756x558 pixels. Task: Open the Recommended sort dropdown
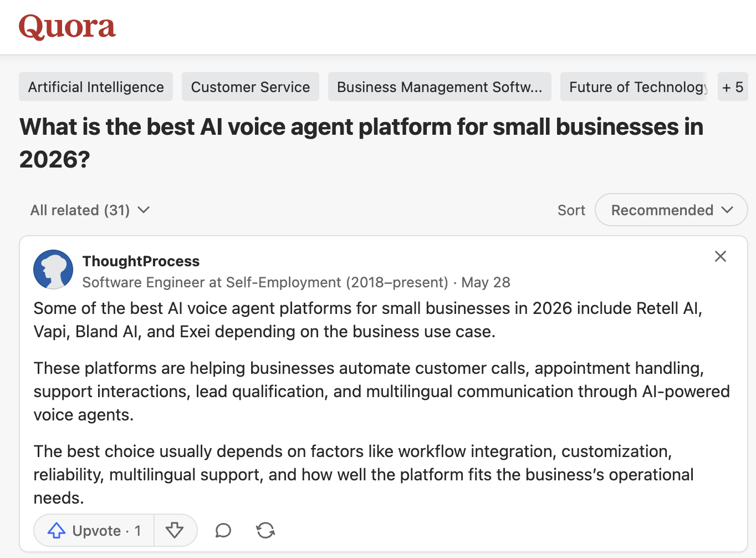pyautogui.click(x=671, y=210)
